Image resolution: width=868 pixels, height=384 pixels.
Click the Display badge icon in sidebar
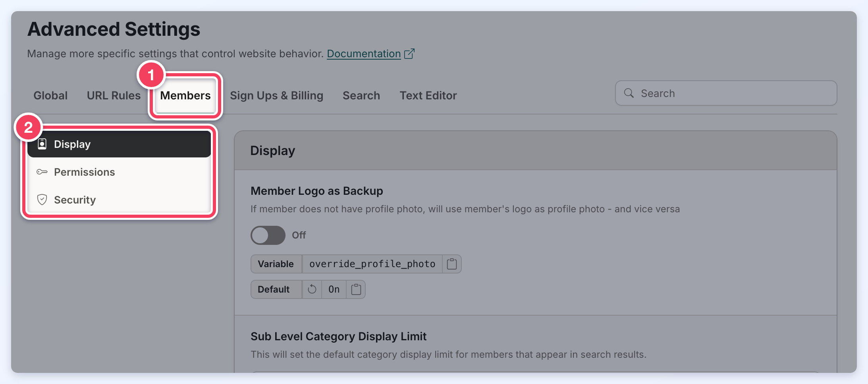tap(42, 144)
